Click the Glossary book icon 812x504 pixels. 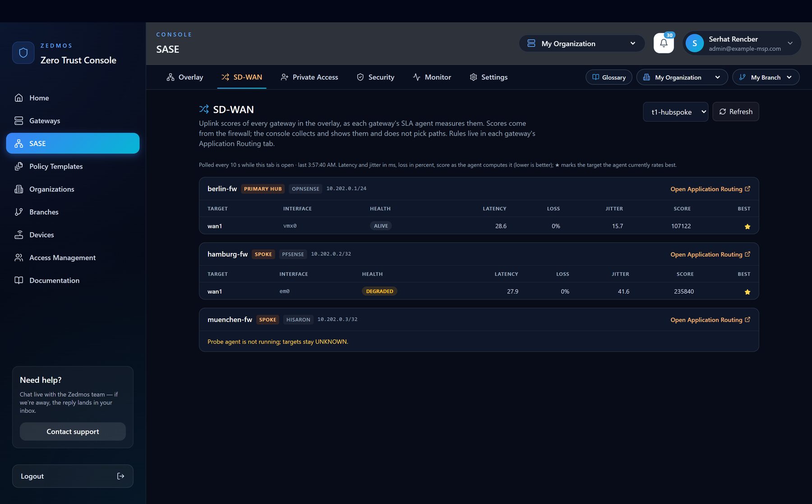pos(595,77)
